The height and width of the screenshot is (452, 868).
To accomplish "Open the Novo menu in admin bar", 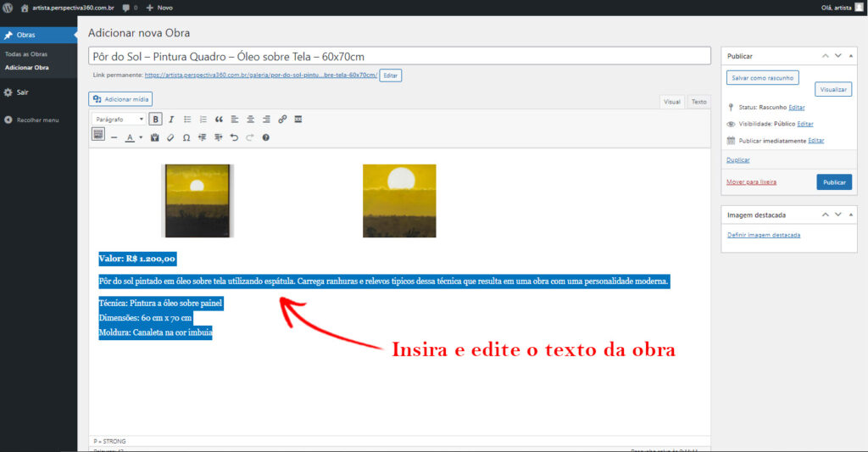I will [159, 8].
